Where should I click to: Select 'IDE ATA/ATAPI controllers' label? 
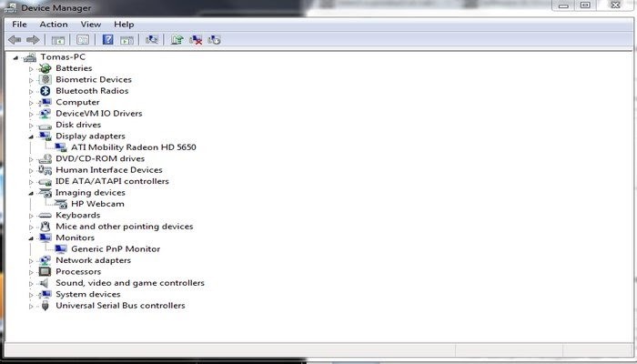pyautogui.click(x=112, y=181)
